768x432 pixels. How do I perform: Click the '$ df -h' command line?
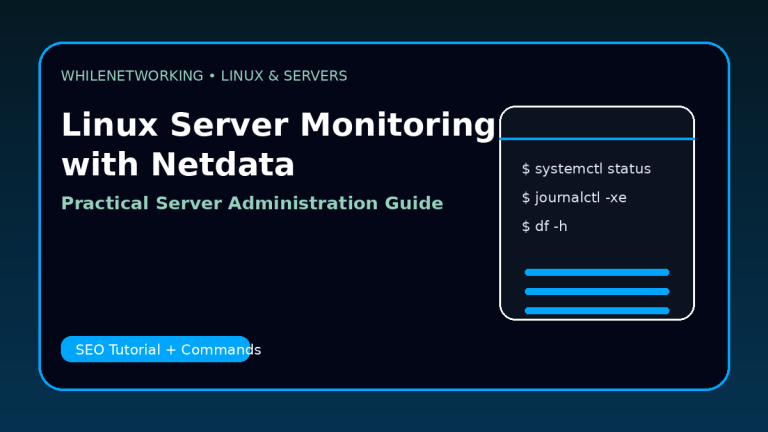pyautogui.click(x=545, y=226)
